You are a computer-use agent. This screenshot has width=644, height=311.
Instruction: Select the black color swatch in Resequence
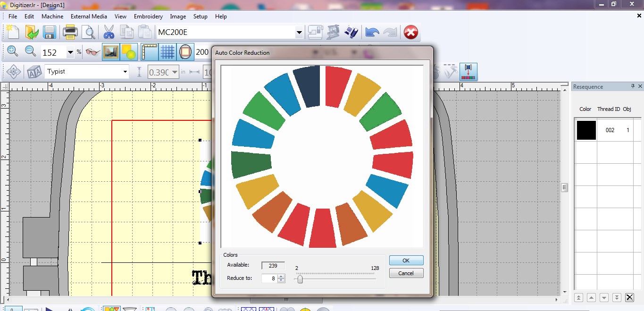[586, 130]
